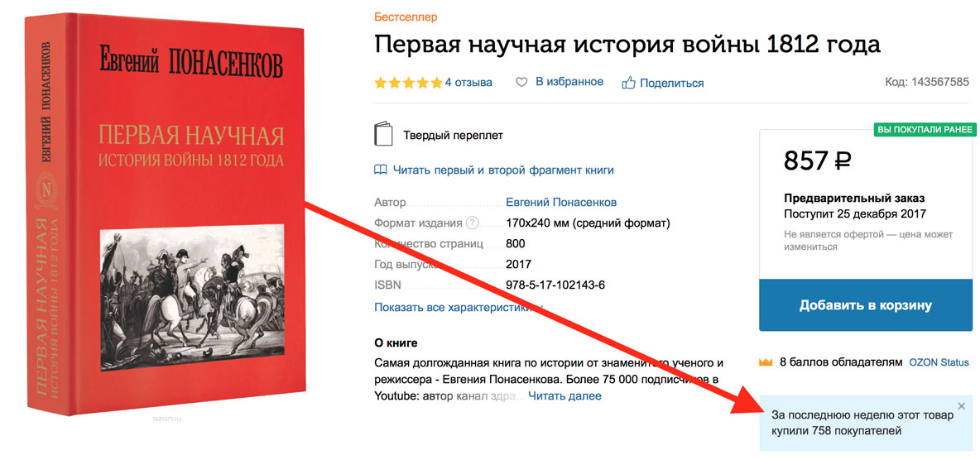Read first and second book fragment

(503, 170)
